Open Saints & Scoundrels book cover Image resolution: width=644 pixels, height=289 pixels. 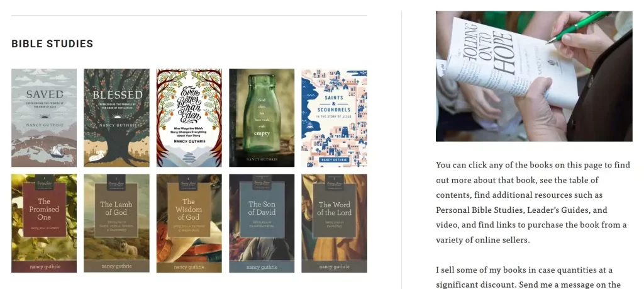[335, 118]
